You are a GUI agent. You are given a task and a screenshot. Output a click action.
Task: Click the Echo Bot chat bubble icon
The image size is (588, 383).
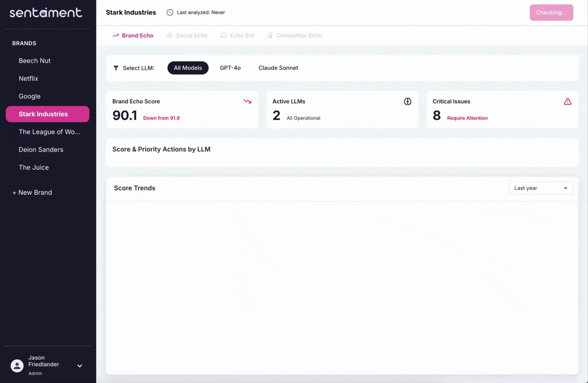pos(224,35)
